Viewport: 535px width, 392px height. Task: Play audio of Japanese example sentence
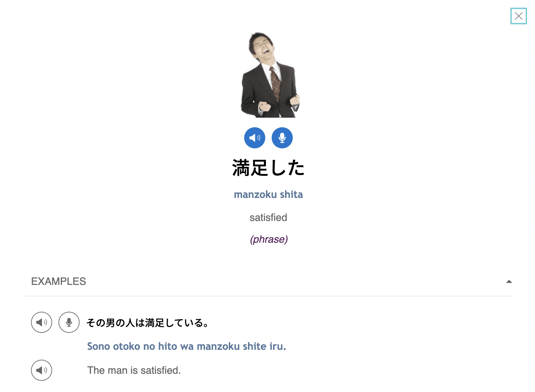pyautogui.click(x=42, y=322)
